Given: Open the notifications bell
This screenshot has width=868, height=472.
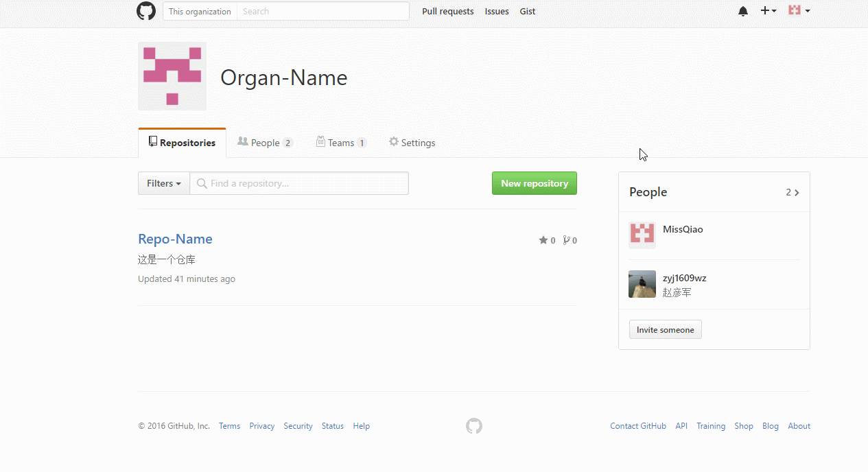Looking at the screenshot, I should click(x=743, y=11).
